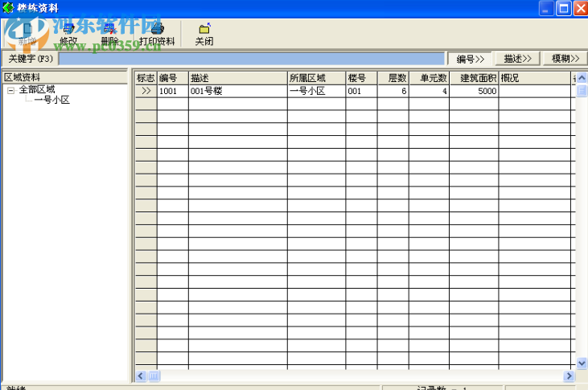This screenshot has width=588, height=390.
Task: Select the 层数 cell value 6
Action: pos(393,91)
